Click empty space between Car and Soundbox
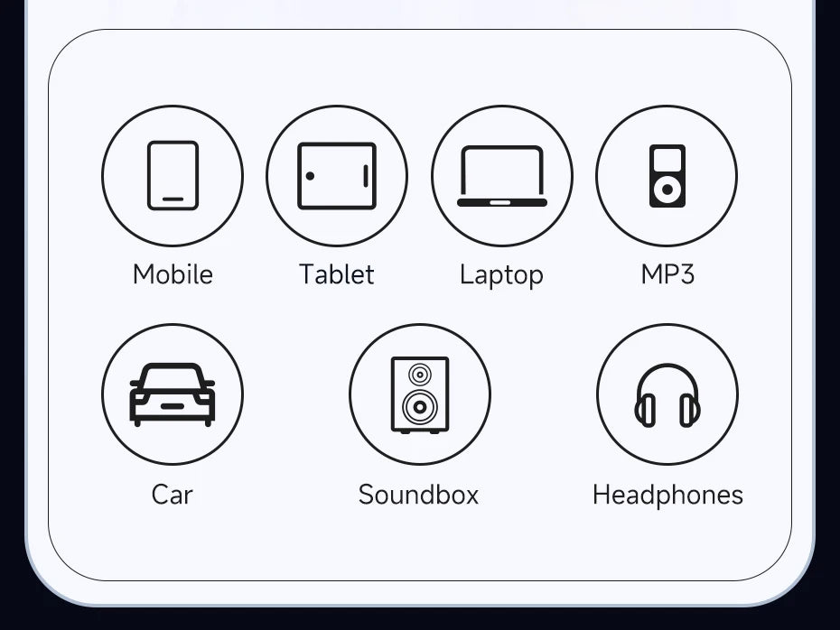 [x=296, y=394]
